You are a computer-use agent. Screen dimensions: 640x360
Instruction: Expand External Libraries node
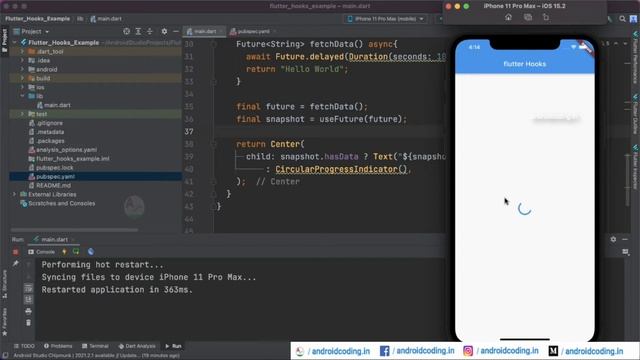pos(15,194)
